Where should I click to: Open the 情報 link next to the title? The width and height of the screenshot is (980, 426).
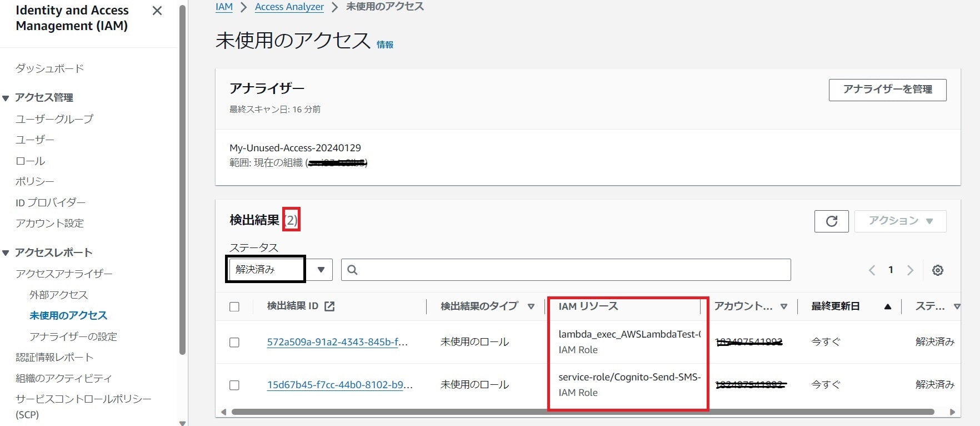click(x=385, y=44)
